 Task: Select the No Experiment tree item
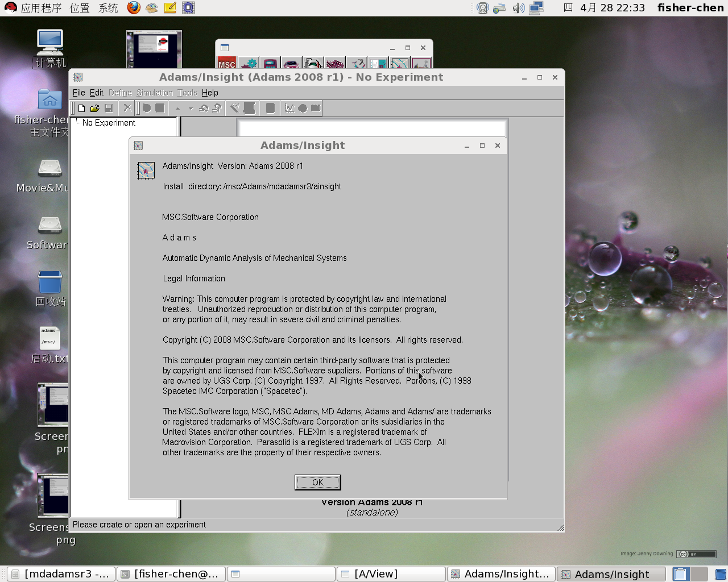click(x=109, y=123)
